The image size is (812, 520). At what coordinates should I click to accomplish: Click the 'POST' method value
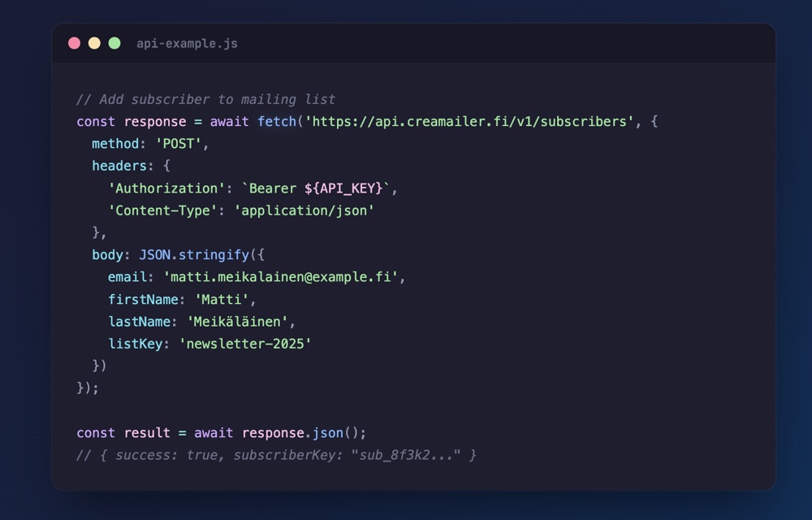(x=182, y=144)
